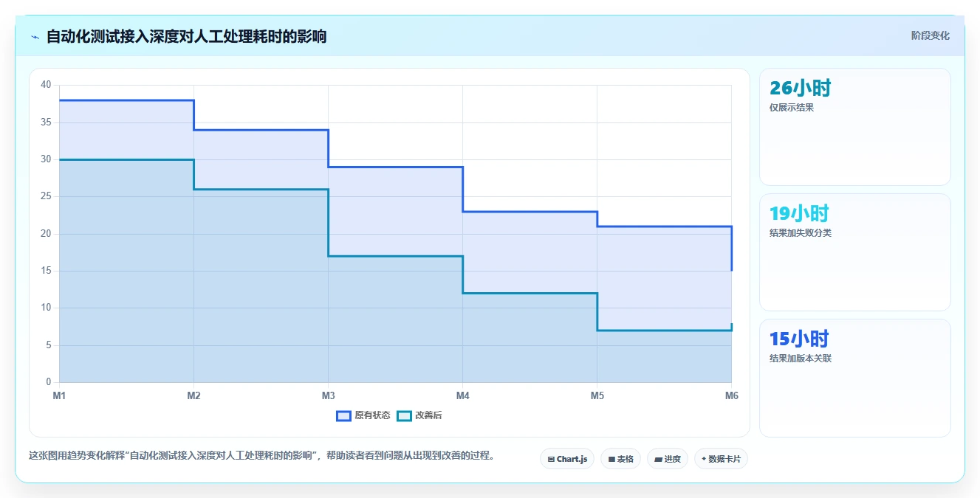Screen dimensions: 980x498
Task: Click the 进度 tag chip
Action: pos(668,459)
